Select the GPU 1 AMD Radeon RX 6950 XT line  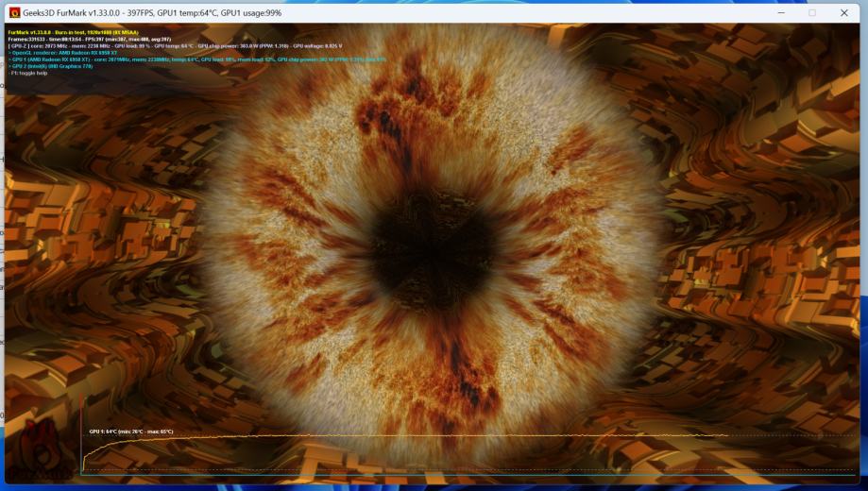pos(189,59)
